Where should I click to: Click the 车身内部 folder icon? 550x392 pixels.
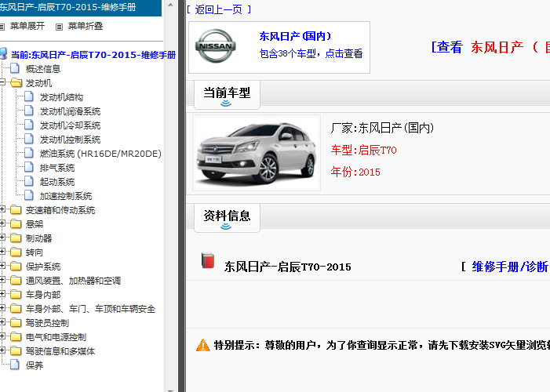[x=16, y=294]
